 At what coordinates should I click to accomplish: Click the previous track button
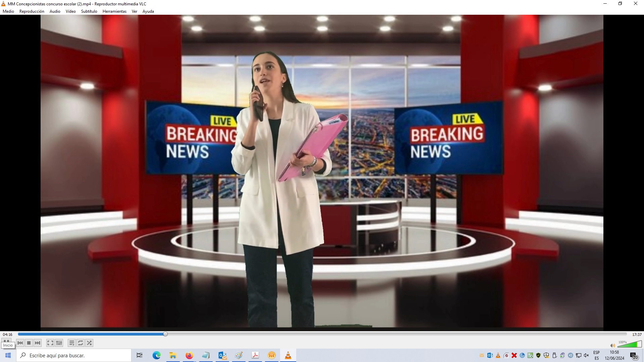[x=20, y=343]
